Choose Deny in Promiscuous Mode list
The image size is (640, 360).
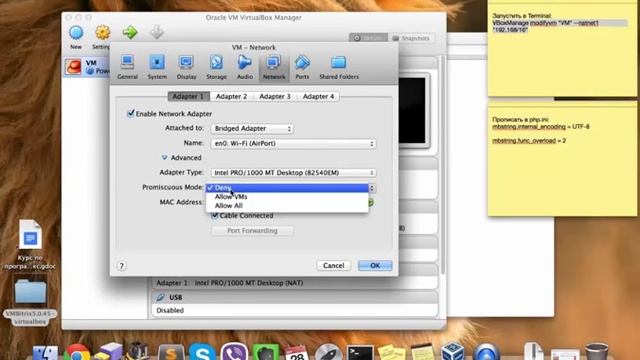pos(287,188)
